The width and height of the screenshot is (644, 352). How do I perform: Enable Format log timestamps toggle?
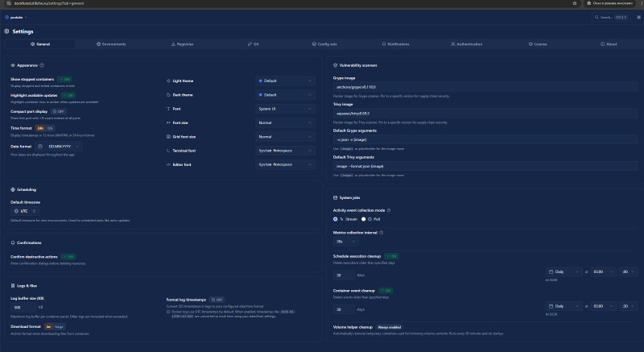click(217, 300)
